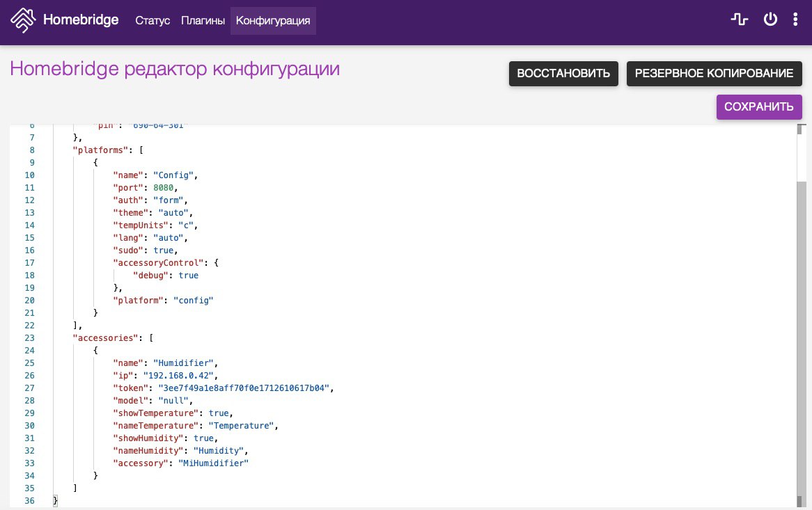This screenshot has width=812, height=510.
Task: Click the port value 8080
Action: 163,188
